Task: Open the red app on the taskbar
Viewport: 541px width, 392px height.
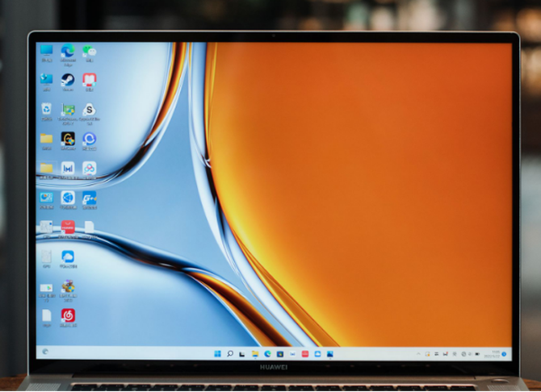Action: [x=305, y=354]
